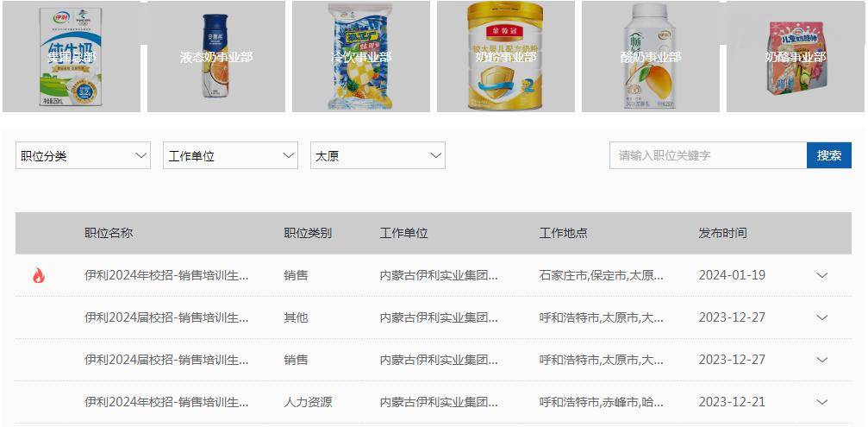Expand the 人力资源 job row chevron
Image resolution: width=868 pixels, height=427 pixels.
click(822, 402)
